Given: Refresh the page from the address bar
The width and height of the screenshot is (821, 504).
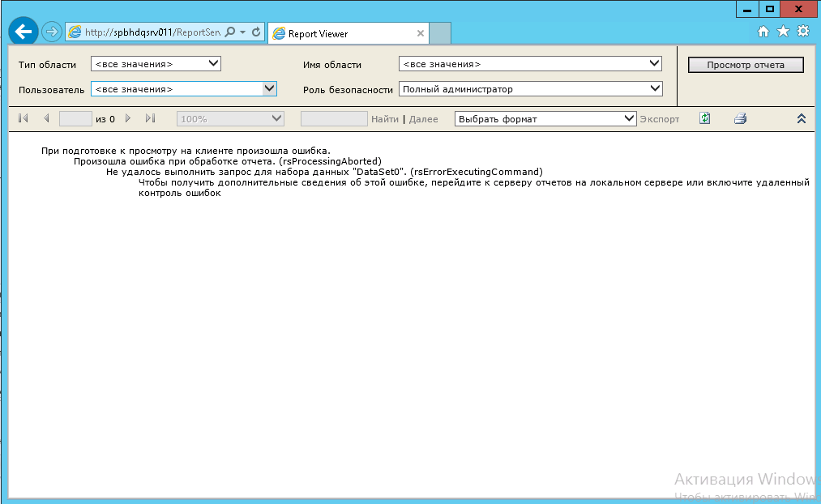Looking at the screenshot, I should click(x=257, y=32).
